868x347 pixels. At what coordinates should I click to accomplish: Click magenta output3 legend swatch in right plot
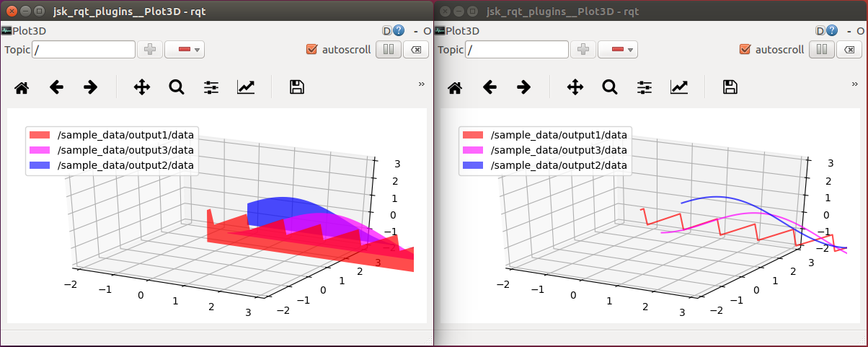(x=472, y=150)
